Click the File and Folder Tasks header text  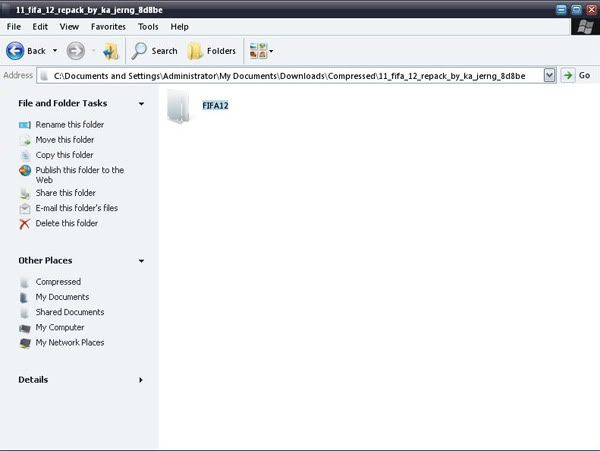63,103
